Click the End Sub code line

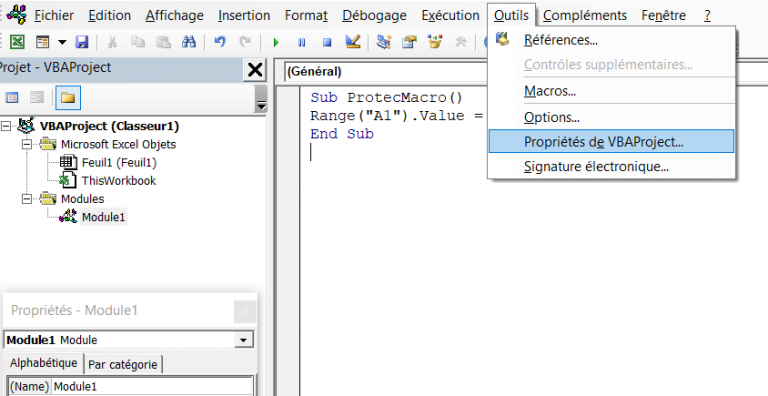(x=342, y=134)
